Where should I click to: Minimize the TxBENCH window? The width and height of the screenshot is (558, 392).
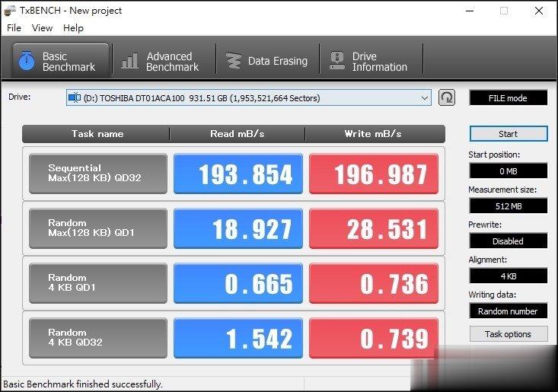(470, 11)
